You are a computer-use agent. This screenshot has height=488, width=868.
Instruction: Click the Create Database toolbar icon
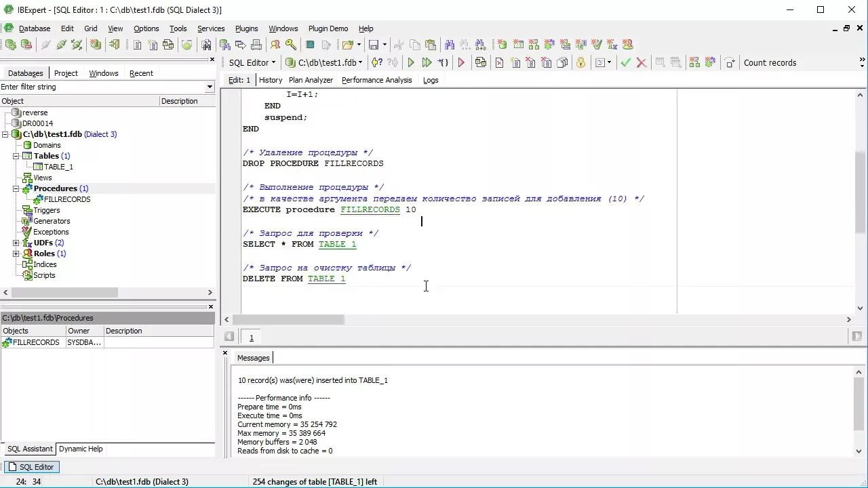(x=96, y=45)
